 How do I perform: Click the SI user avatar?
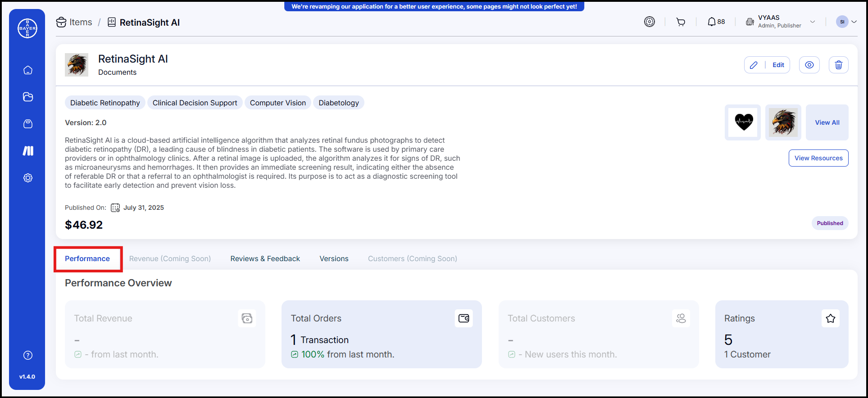pos(842,22)
